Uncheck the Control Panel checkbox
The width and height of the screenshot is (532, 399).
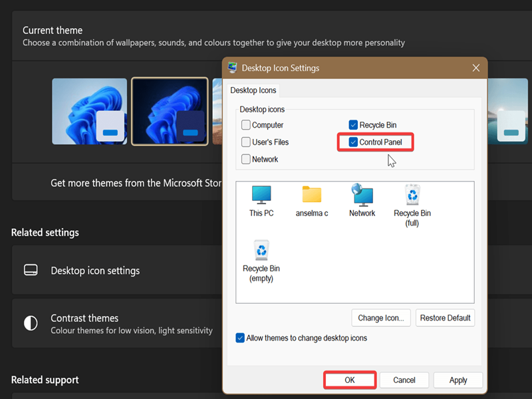(353, 142)
